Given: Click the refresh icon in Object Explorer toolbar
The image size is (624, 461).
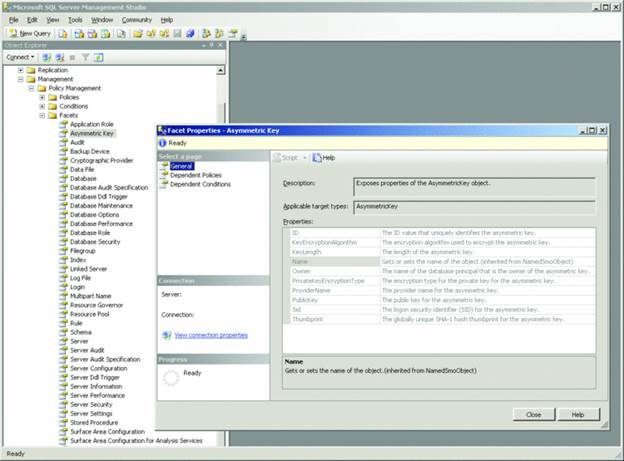Looking at the screenshot, I should coord(98,57).
